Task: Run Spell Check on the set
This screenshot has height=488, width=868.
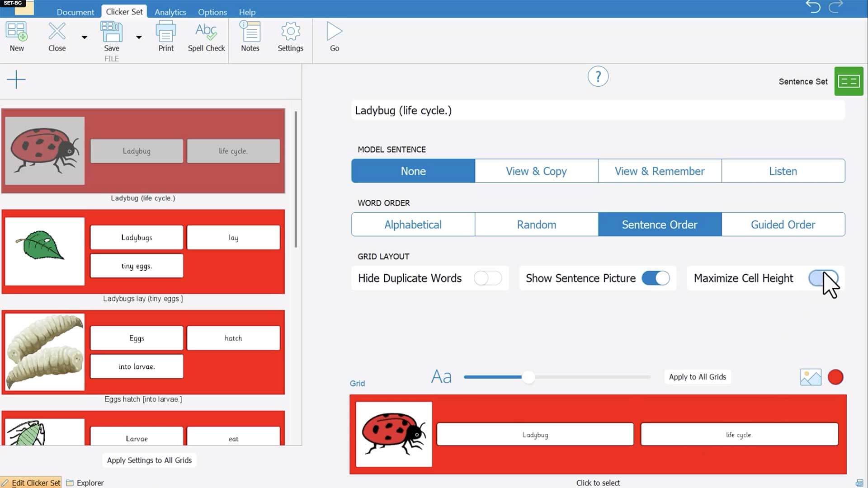Action: pos(206,36)
